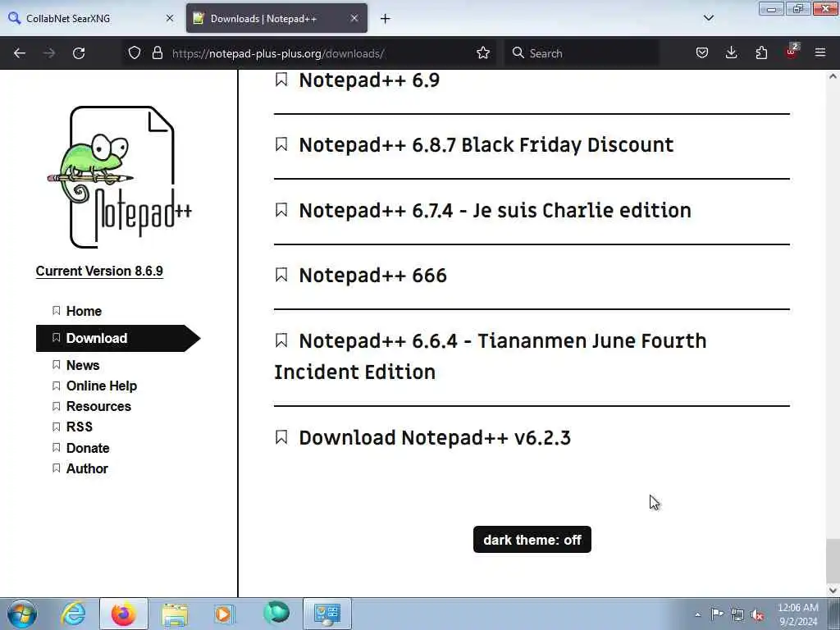Click the disabled forward navigation arrow
This screenshot has width=840, height=630.
(49, 53)
